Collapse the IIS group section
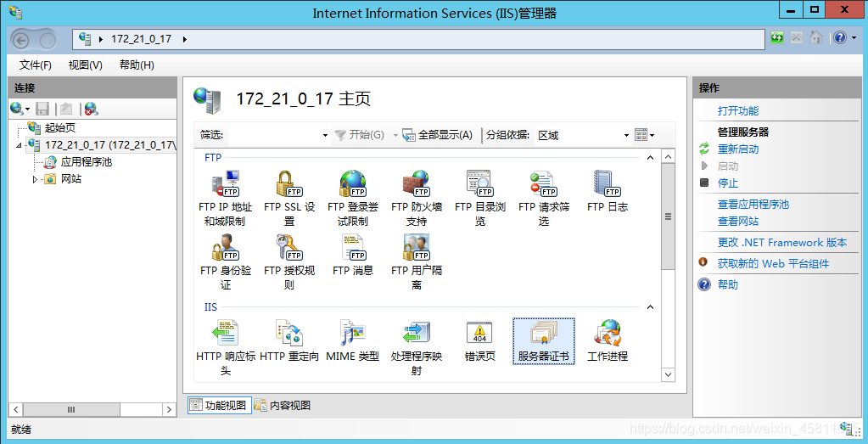 click(651, 307)
